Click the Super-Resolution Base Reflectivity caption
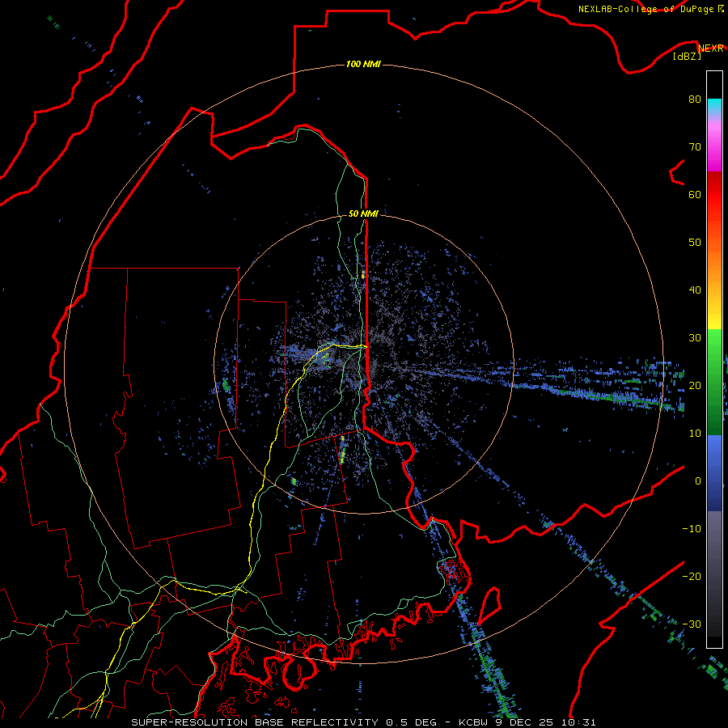This screenshot has height=728, width=728. 363,722
